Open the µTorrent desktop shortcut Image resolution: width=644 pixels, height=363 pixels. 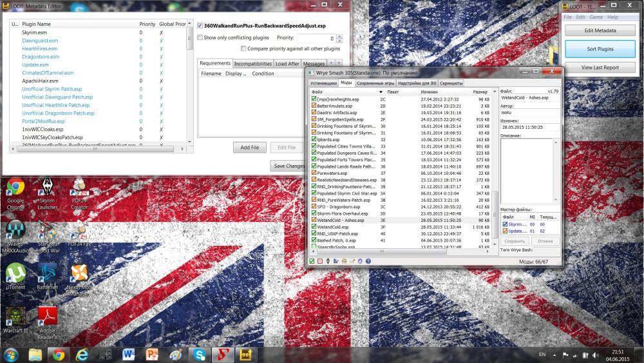[15, 277]
